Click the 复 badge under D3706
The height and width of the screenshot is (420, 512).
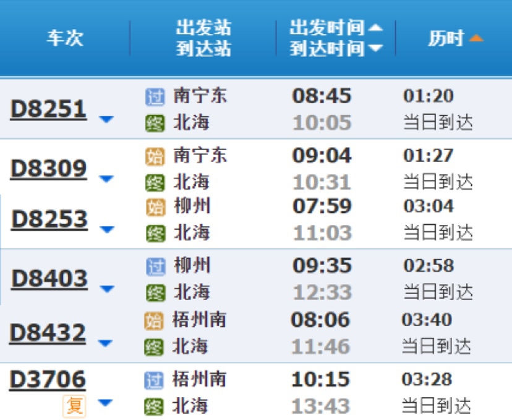(74, 406)
